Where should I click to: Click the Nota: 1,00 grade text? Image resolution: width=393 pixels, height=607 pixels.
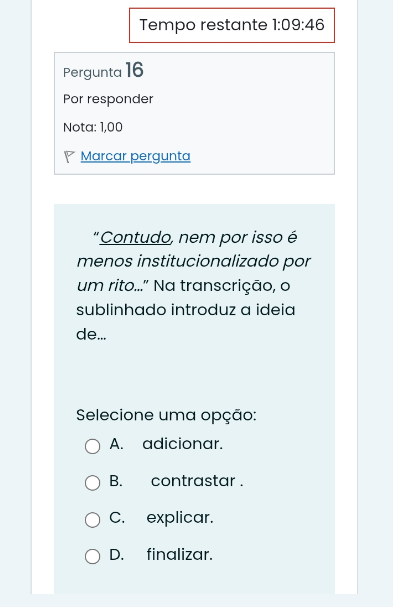tap(93, 127)
